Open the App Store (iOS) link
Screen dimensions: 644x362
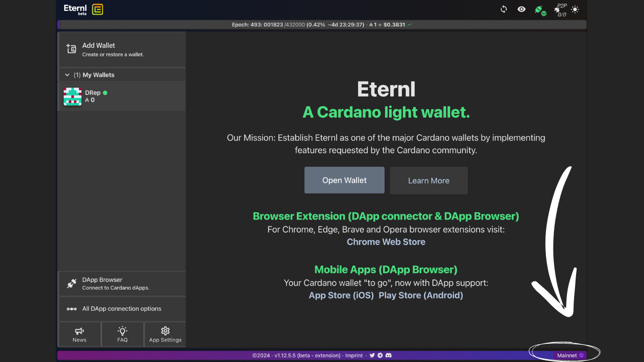(341, 295)
